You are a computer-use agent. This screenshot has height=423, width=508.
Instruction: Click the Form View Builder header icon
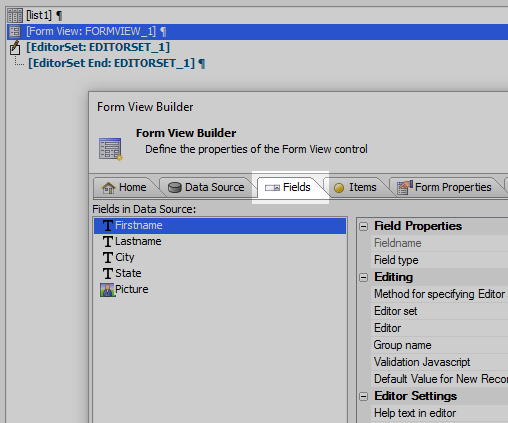(x=111, y=149)
